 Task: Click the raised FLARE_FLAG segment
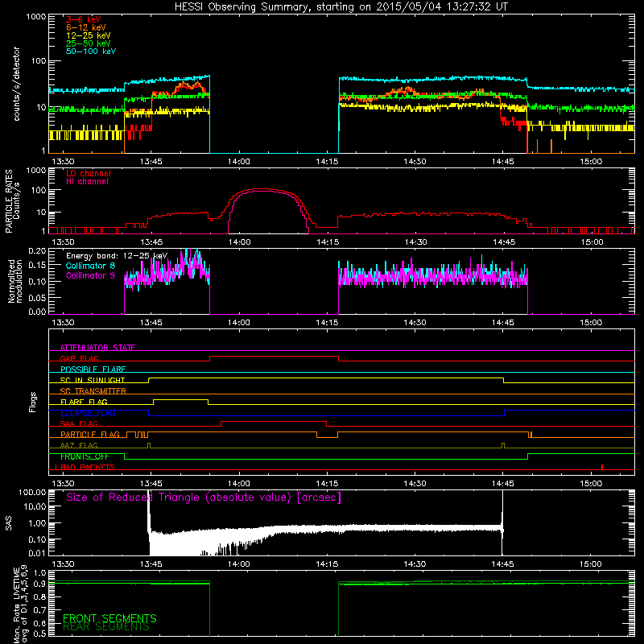tap(180, 399)
